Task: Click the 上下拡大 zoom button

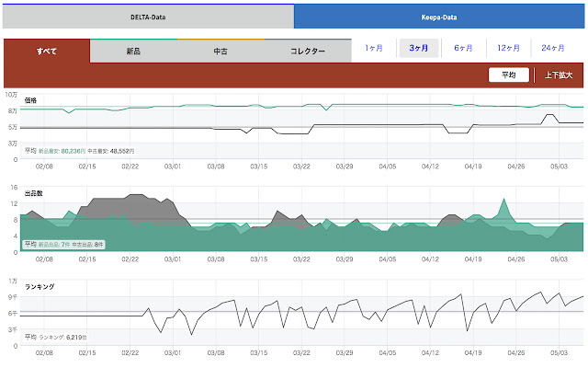Action: [x=557, y=75]
